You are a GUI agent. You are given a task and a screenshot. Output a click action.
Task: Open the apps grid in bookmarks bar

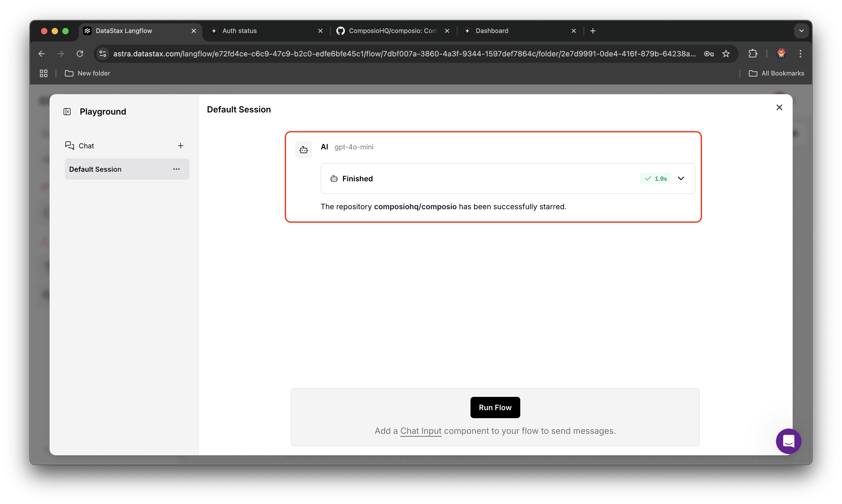coord(44,73)
